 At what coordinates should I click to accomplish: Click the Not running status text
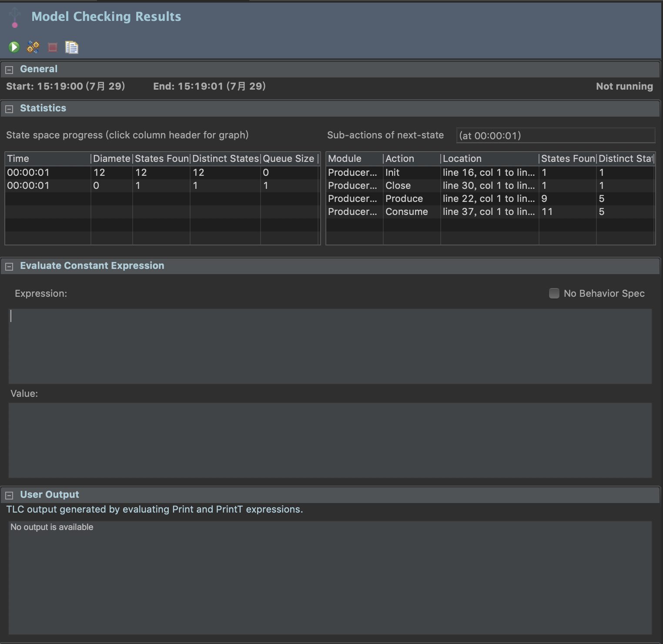tap(624, 86)
